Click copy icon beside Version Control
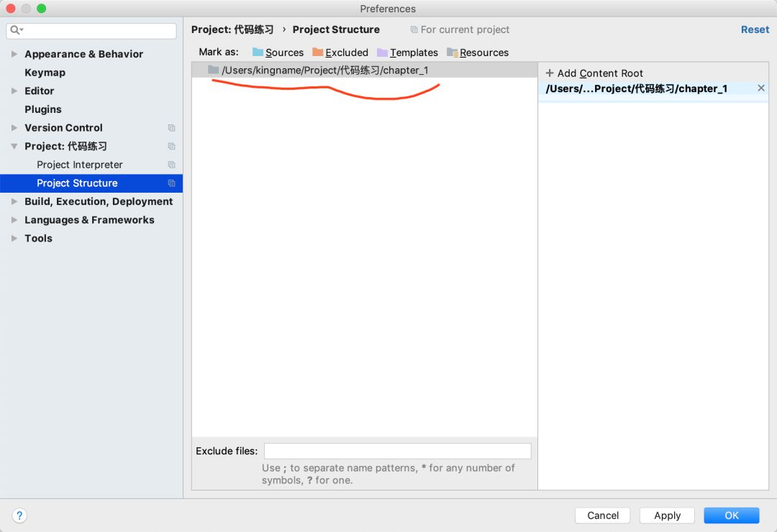This screenshot has width=777, height=532. tap(171, 128)
